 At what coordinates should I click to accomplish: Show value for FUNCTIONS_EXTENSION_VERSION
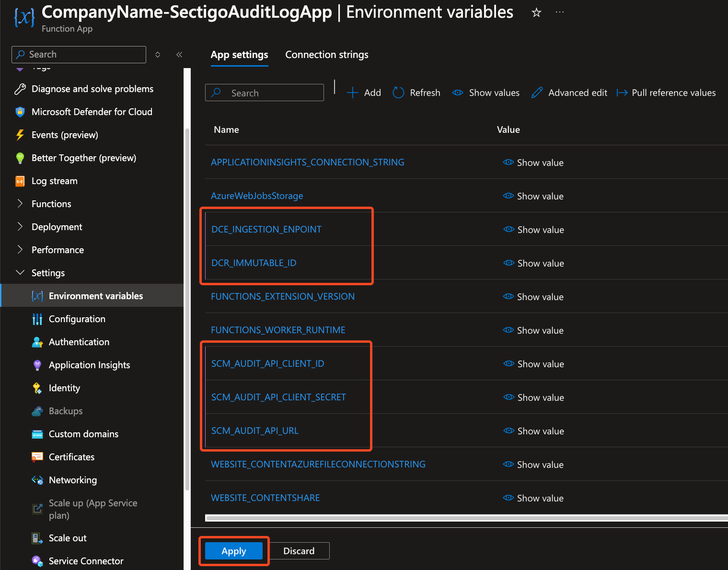pyautogui.click(x=533, y=297)
